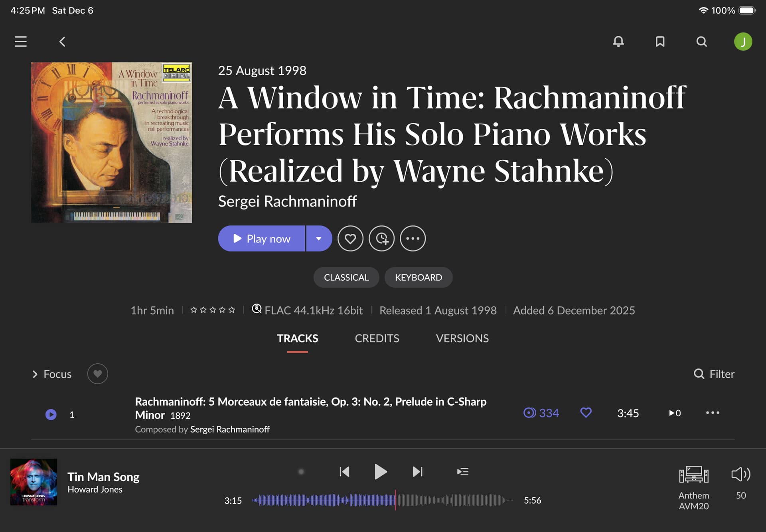Toggle the favorites-only heart filter beside Focus
Viewport: 766px width, 532px height.
[x=97, y=374]
